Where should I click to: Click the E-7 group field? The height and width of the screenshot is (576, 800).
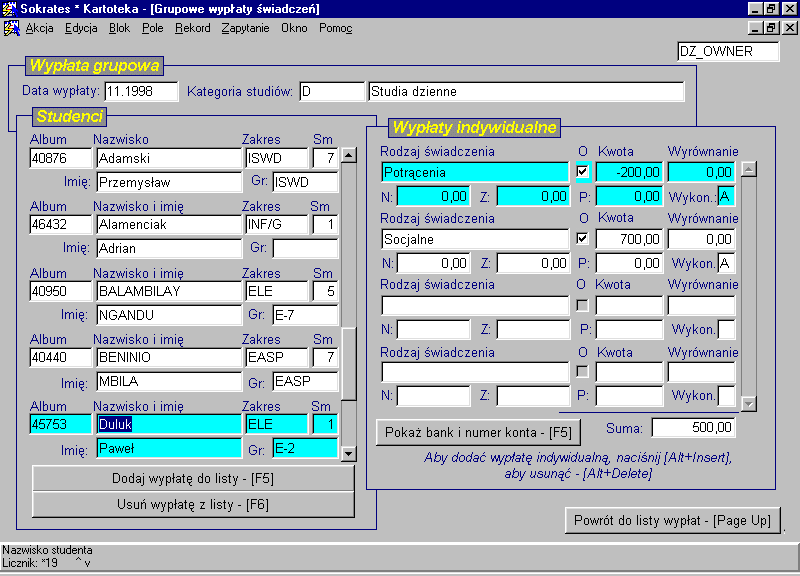[x=305, y=315]
